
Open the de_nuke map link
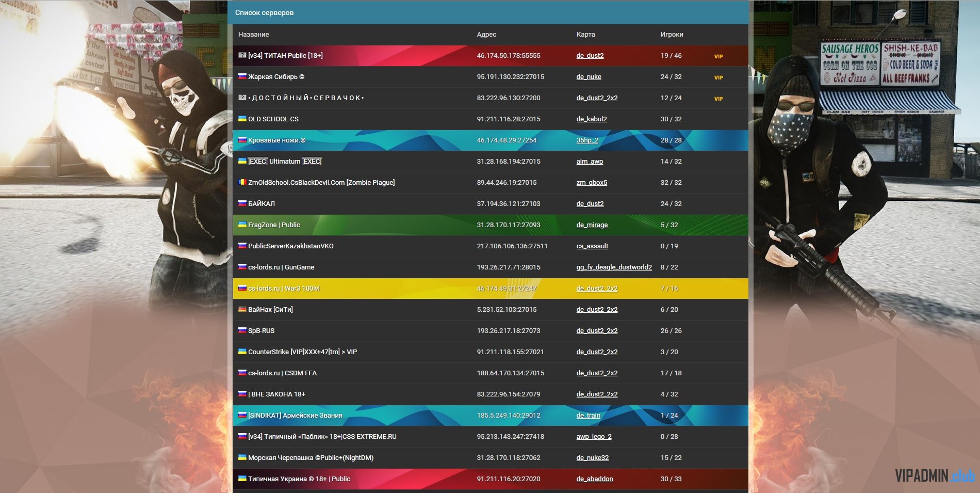589,77
